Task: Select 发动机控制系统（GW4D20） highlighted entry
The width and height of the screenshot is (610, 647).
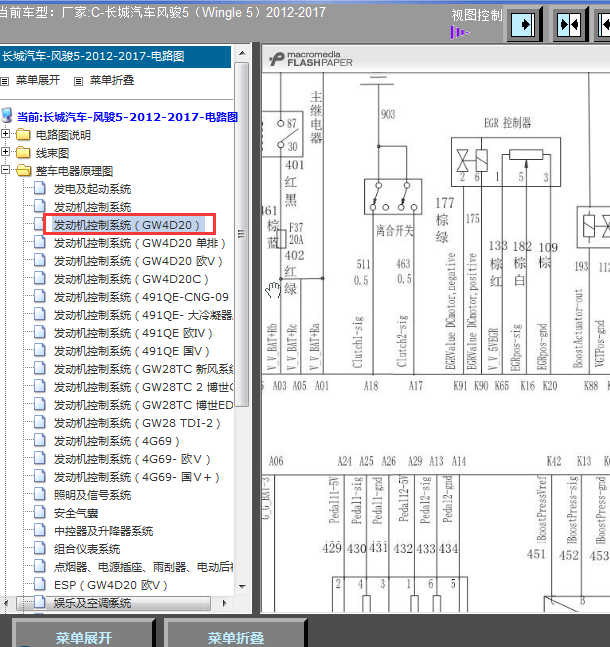Action: (x=127, y=225)
